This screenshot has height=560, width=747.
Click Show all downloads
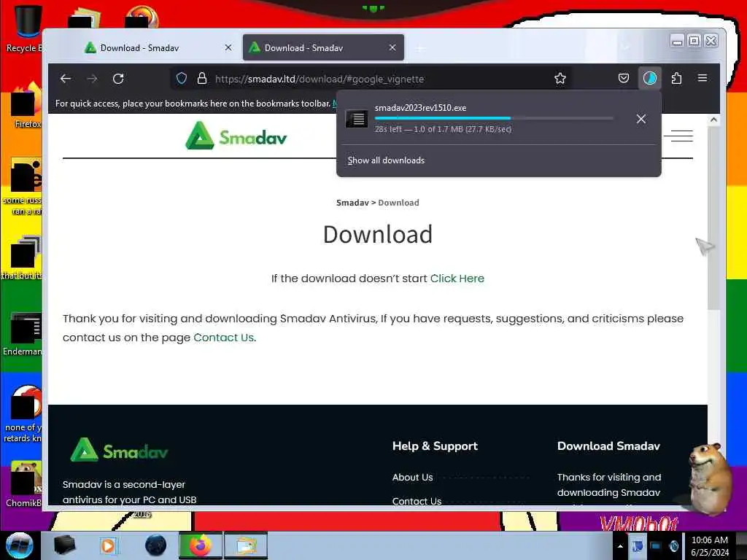tap(386, 160)
